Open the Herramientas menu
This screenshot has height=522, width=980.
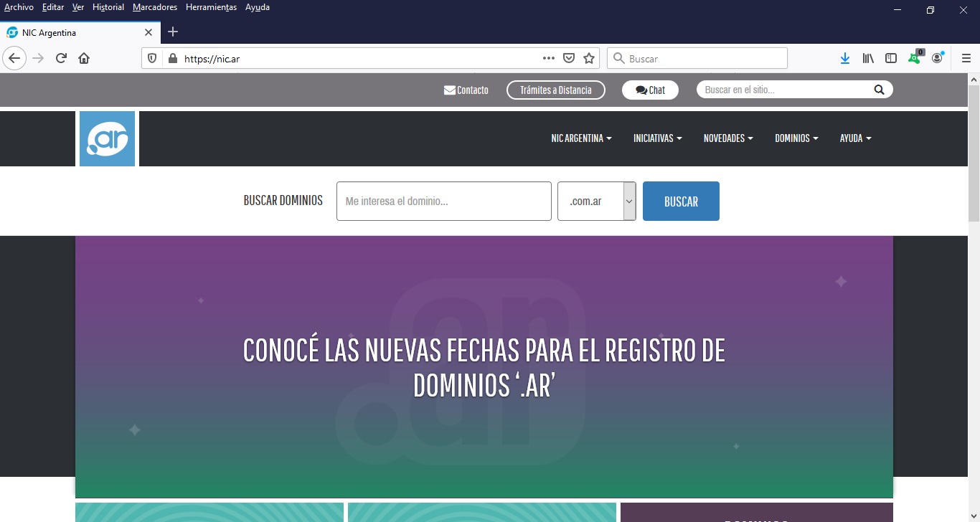[211, 7]
